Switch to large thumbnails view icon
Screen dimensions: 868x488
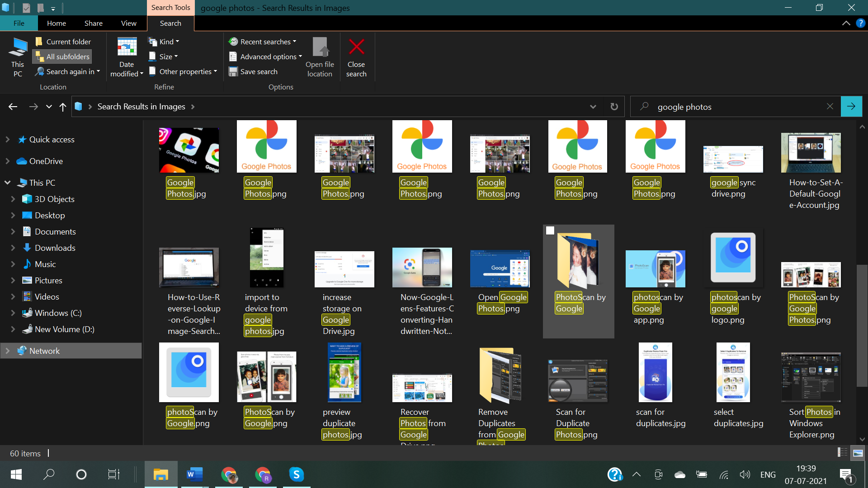(858, 453)
